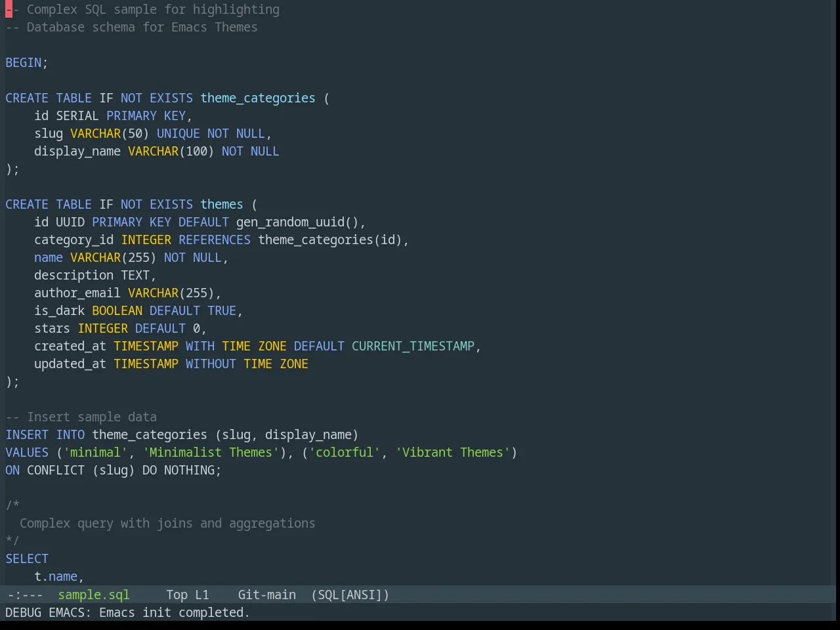Click the TRUE default value
Image resolution: width=840 pixels, height=630 pixels.
[222, 310]
